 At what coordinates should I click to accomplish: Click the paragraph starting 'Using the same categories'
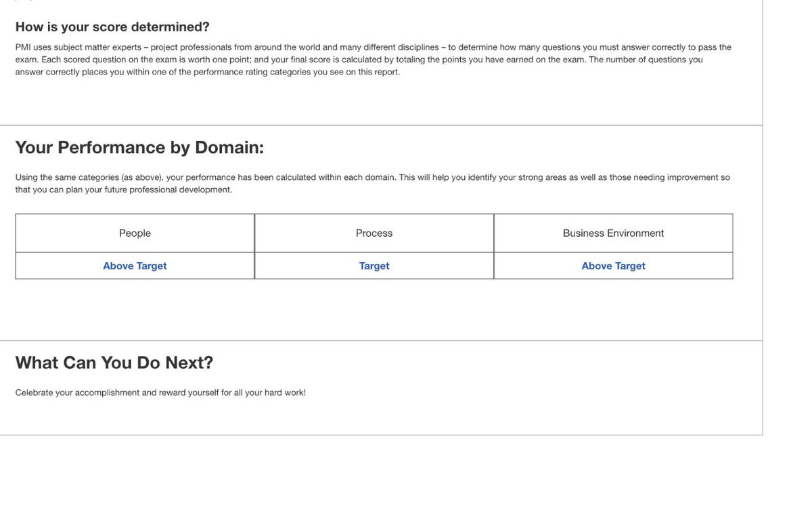click(373, 183)
